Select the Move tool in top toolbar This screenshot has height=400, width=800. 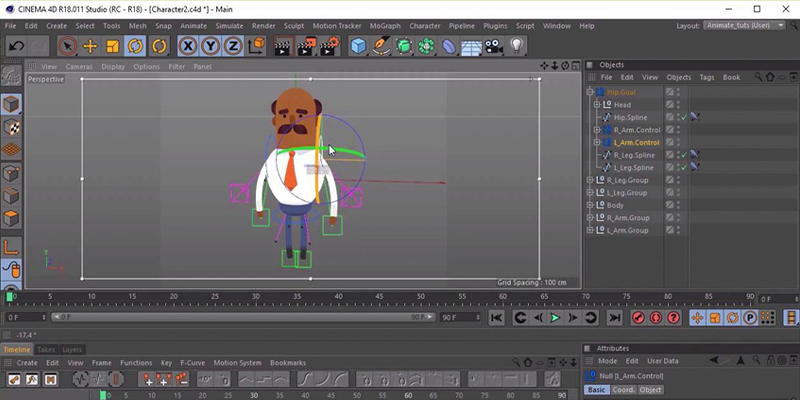pos(90,46)
